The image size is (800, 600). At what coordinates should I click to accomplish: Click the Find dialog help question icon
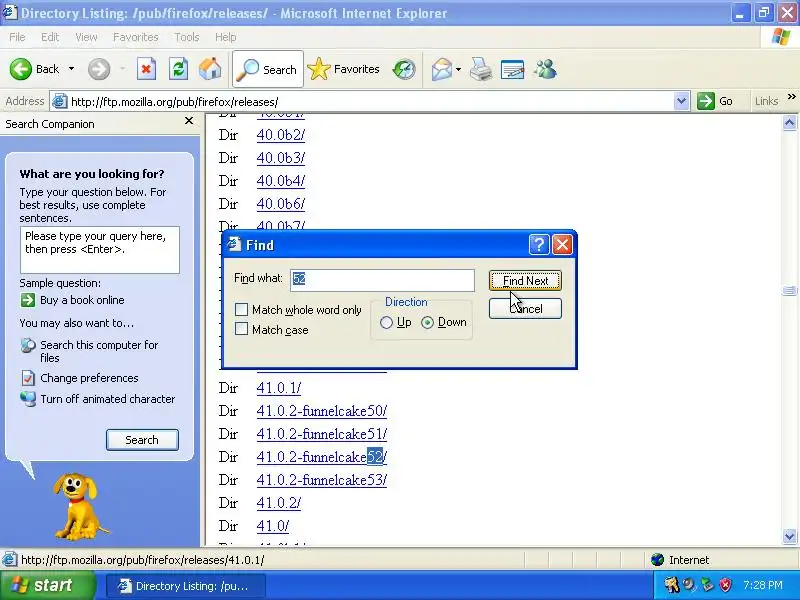539,245
